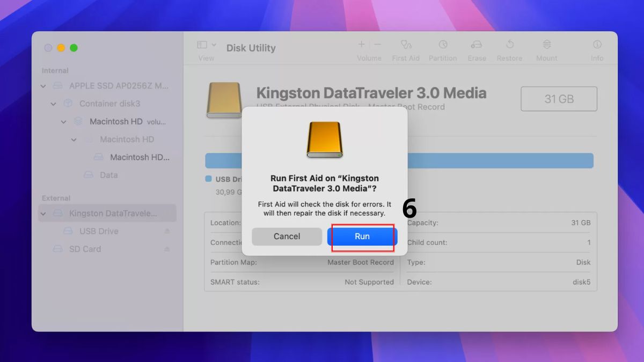The height and width of the screenshot is (362, 644).
Task: Close the Disk Utility window
Action: (48, 48)
